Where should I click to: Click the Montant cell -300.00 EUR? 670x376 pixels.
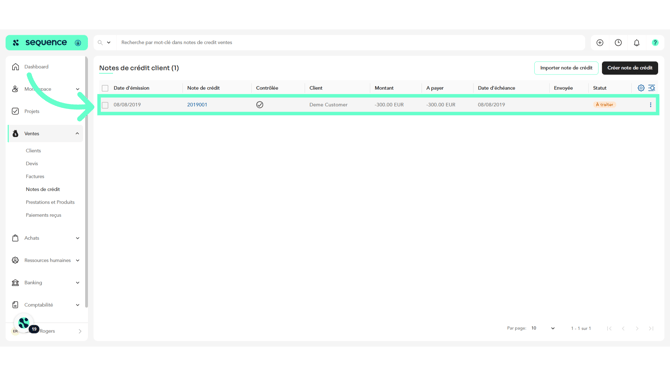[x=389, y=105]
